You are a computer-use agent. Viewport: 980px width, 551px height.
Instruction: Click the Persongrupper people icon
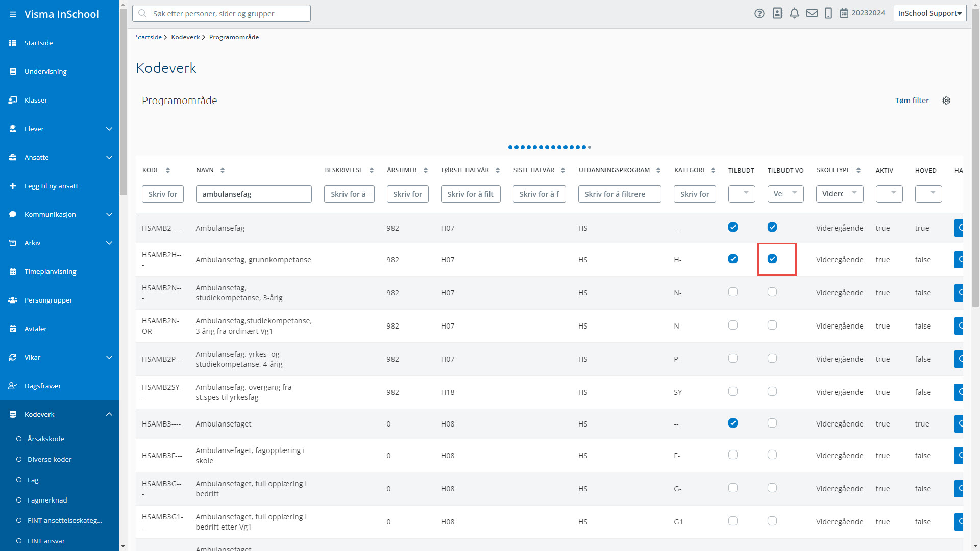[13, 300]
